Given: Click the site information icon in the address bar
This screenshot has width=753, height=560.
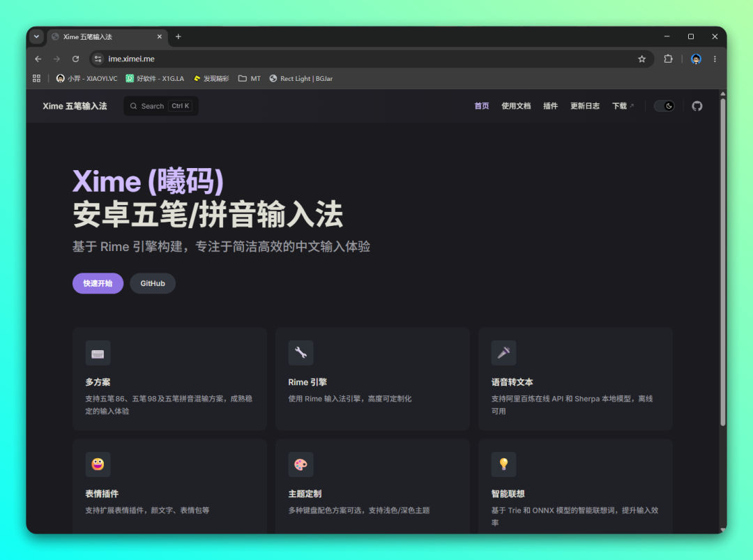Looking at the screenshot, I should [98, 59].
